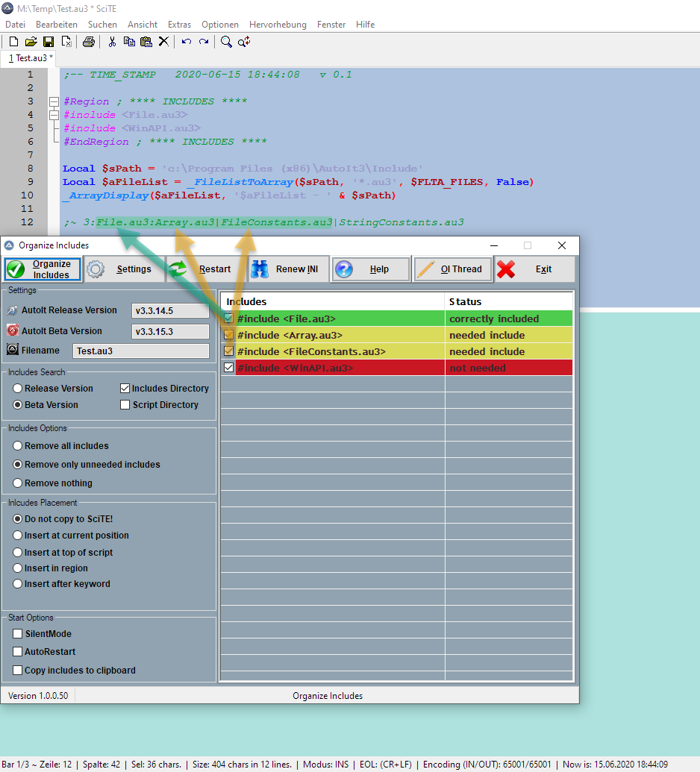Check the Script Directory option
700x772 pixels.
click(x=125, y=405)
